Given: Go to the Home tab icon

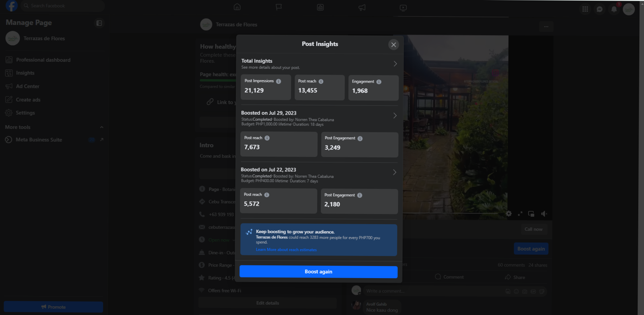Looking at the screenshot, I should click(x=237, y=7).
